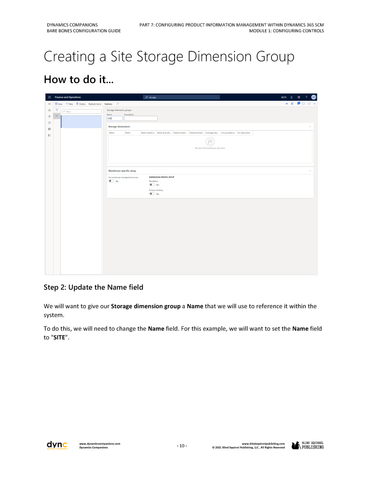
Task: Open the Options menu
Action: point(109,104)
